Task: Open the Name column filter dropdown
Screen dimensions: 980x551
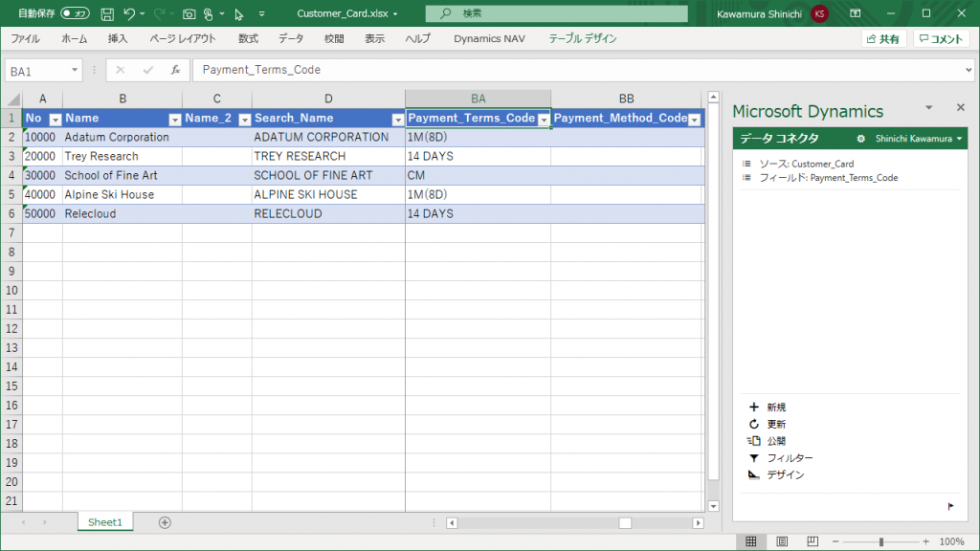Action: click(x=174, y=120)
